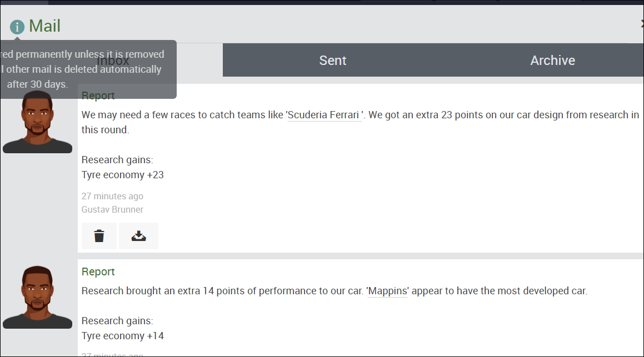Select the 'Tyre economy +23' research gain line

click(122, 175)
